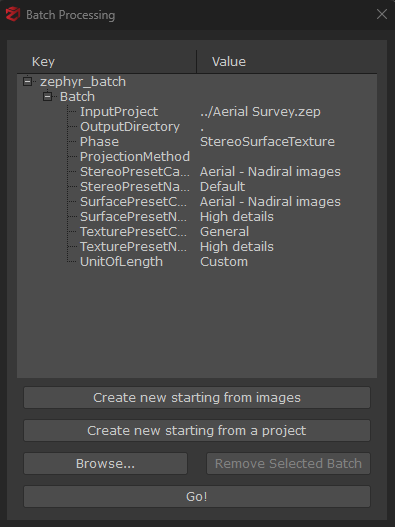Click Create new starting from a project
395x527 pixels.
pyautogui.click(x=197, y=431)
